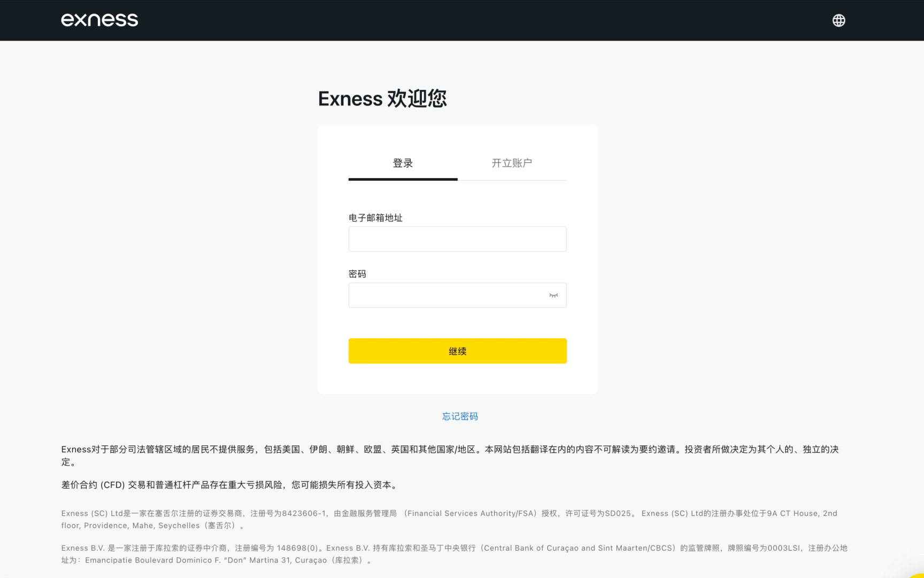Switch to the 登录 tab

pos(403,163)
